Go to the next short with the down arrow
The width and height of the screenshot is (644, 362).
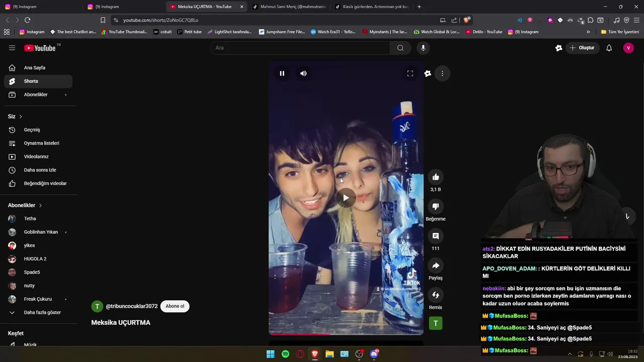tap(627, 217)
